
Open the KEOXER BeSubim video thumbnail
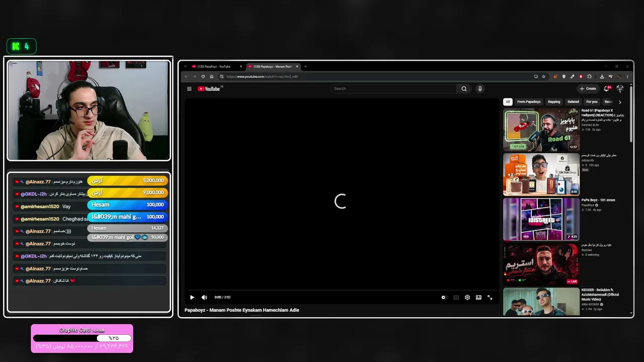point(541,302)
